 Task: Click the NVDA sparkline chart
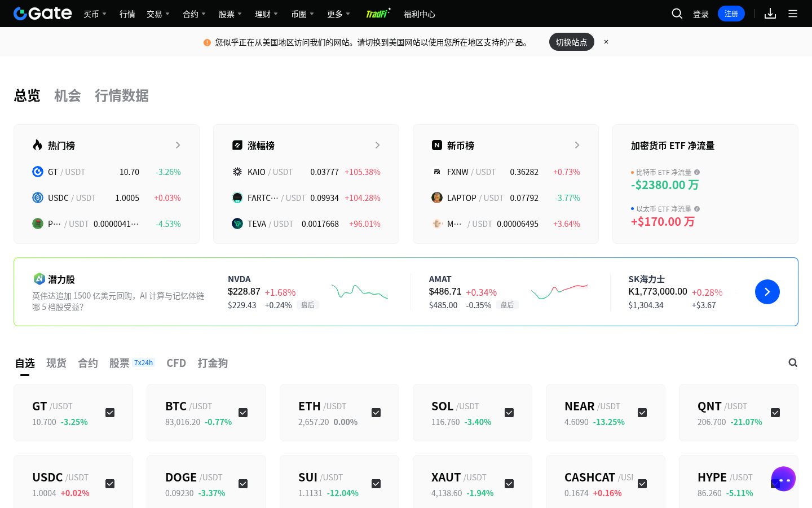coord(360,292)
